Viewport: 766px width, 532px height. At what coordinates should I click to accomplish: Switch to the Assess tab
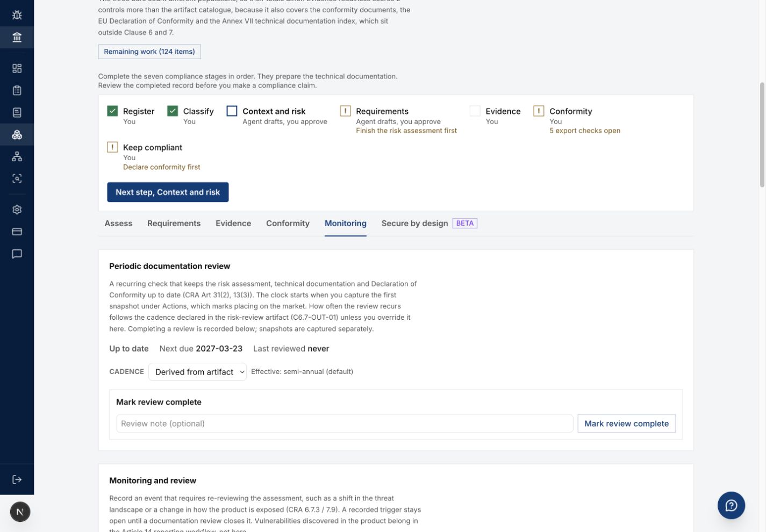(x=118, y=223)
